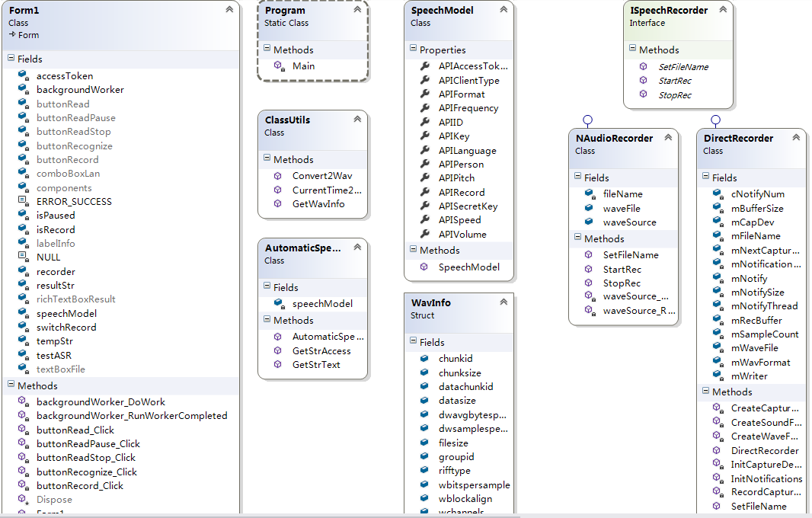Select the mBufferSize field in DirectRecorder
Image resolution: width=812 pixels, height=518 pixels.
(756, 208)
